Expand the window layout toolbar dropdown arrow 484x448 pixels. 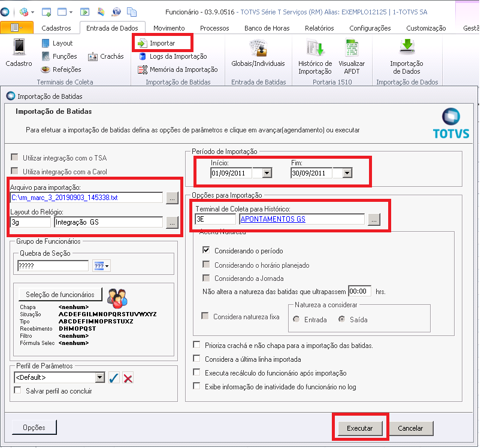(x=71, y=13)
